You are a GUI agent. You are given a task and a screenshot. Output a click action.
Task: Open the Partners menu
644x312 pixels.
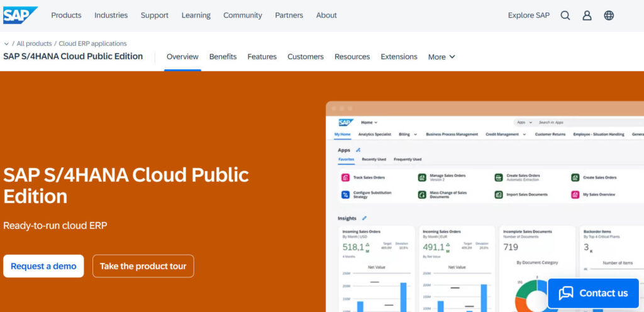(289, 15)
